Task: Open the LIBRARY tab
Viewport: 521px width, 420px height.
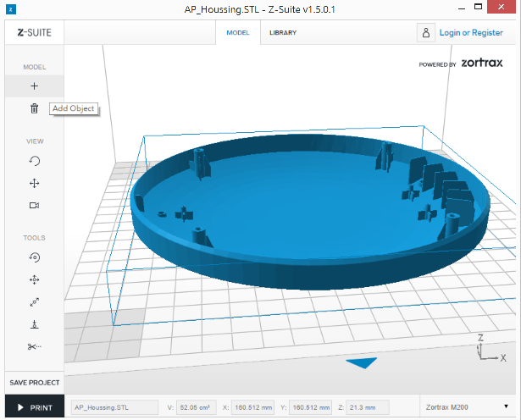Action: click(x=283, y=32)
